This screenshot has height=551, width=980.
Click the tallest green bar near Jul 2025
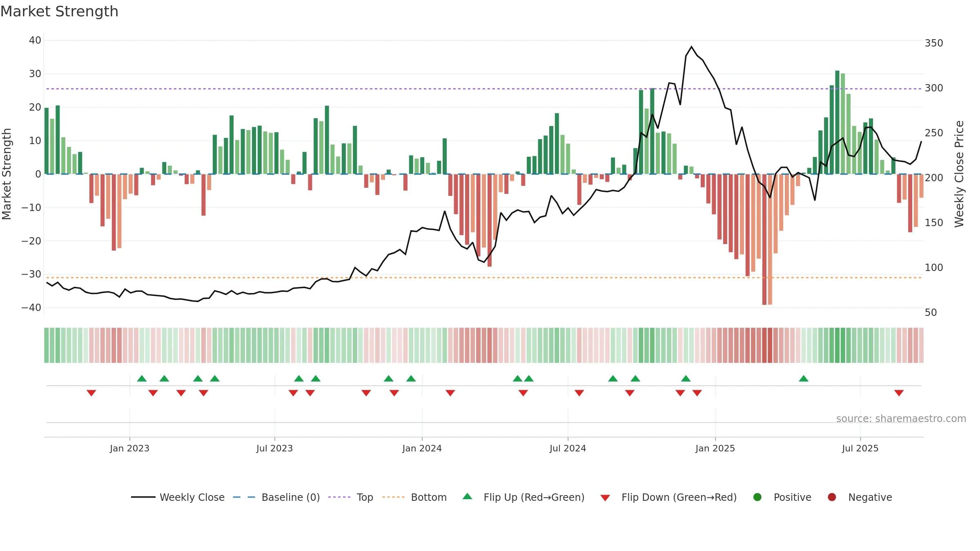(x=837, y=122)
